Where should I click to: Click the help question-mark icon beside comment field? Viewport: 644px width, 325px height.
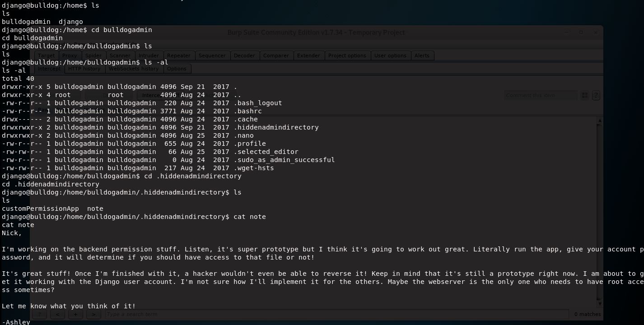(596, 95)
